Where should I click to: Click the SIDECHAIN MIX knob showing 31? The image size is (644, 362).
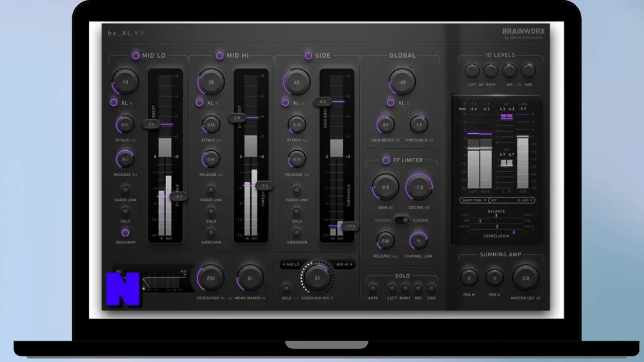(317, 278)
